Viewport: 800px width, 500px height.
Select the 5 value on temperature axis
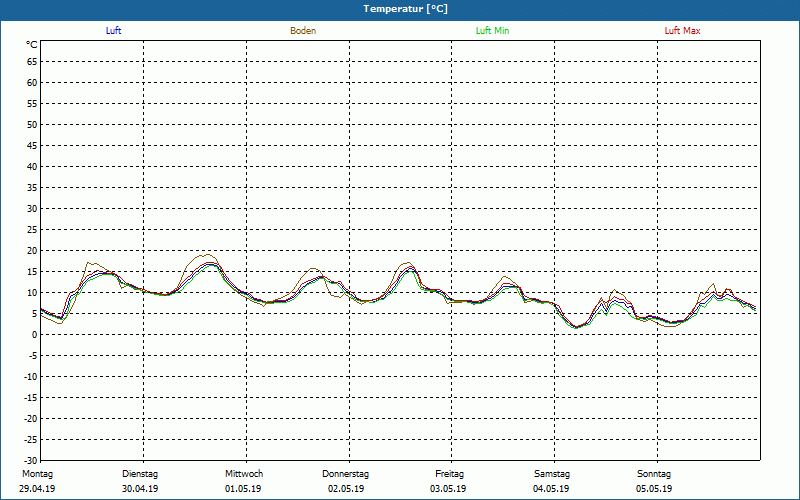click(x=34, y=314)
